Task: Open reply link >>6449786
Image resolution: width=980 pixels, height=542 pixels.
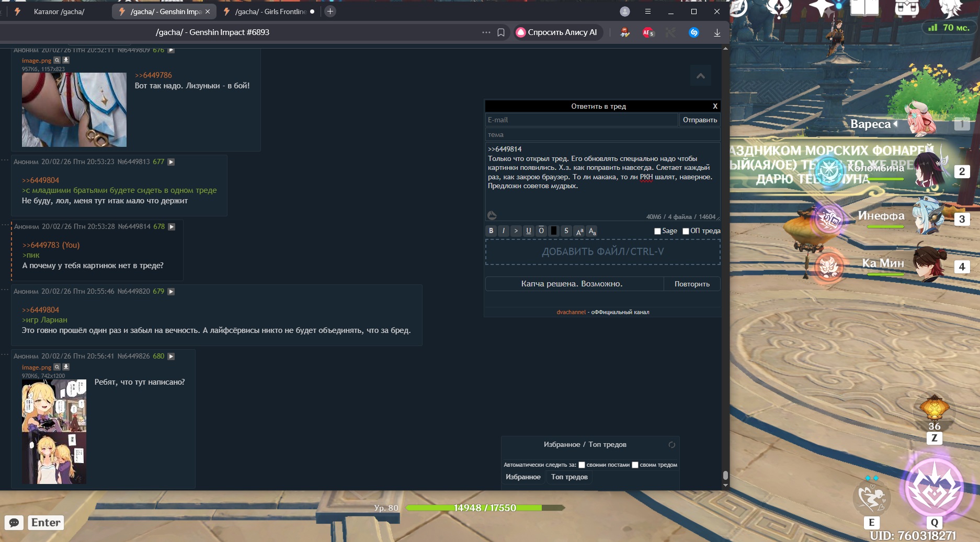Action: (x=153, y=75)
